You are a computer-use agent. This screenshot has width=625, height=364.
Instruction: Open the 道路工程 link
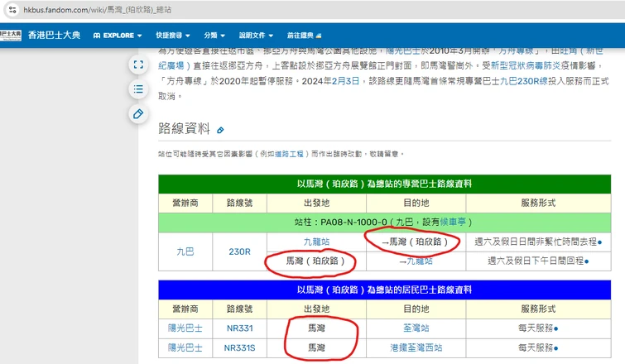289,154
